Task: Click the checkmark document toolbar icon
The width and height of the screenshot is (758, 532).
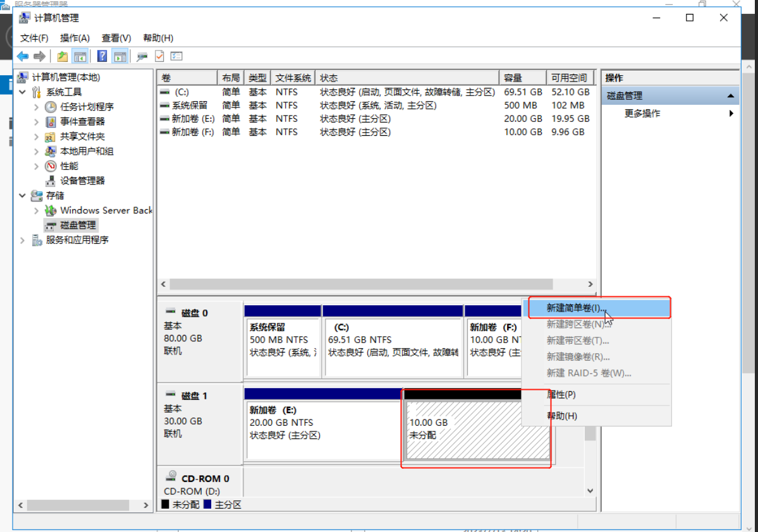Action: (x=159, y=56)
